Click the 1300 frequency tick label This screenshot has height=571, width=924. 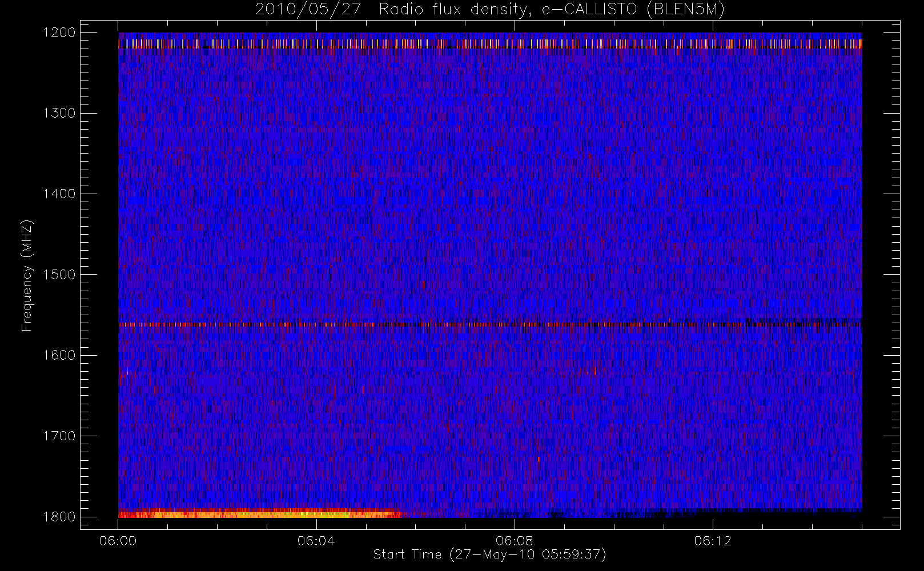[59, 113]
